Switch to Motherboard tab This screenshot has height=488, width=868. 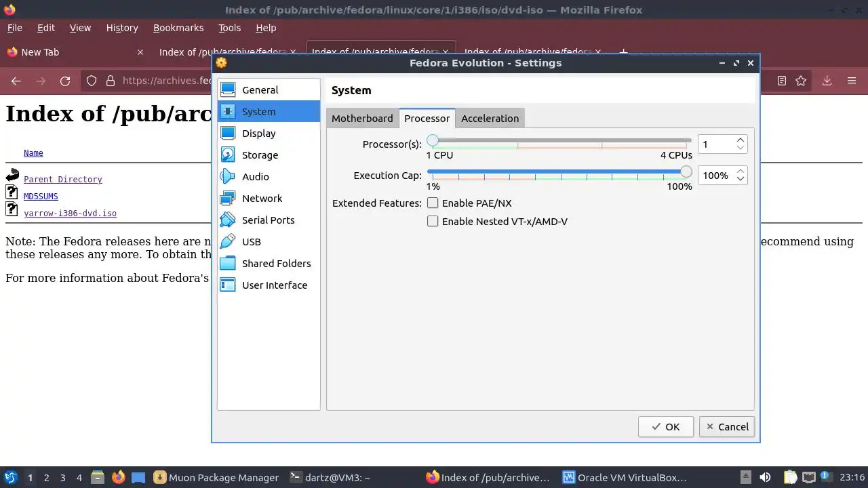(362, 118)
